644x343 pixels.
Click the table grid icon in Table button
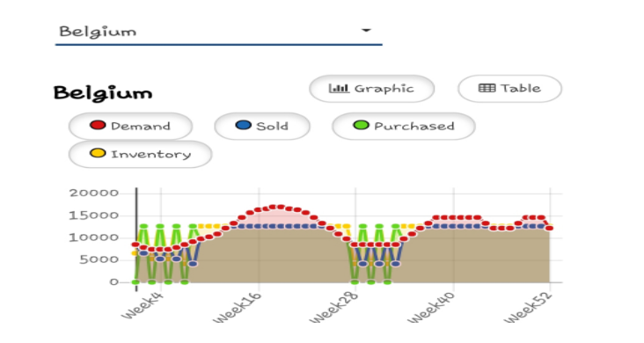[x=487, y=88]
